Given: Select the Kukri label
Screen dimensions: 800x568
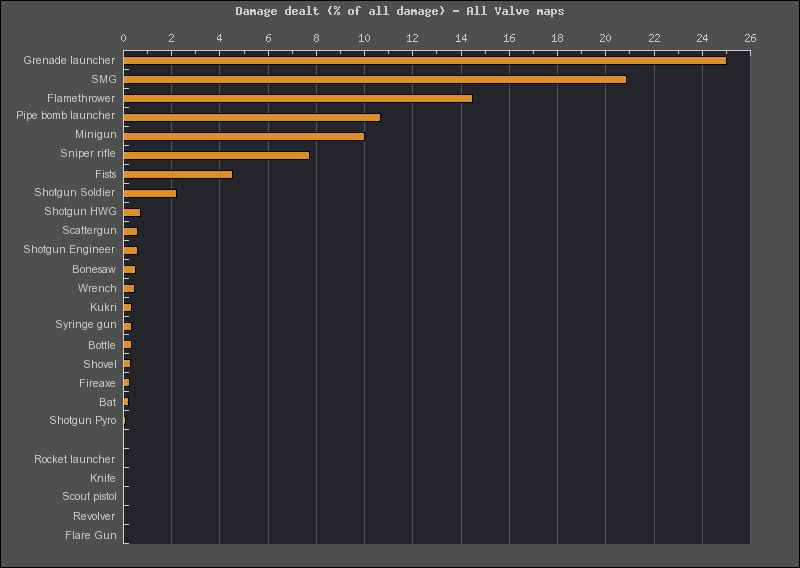Looking at the screenshot, I should pos(103,307).
